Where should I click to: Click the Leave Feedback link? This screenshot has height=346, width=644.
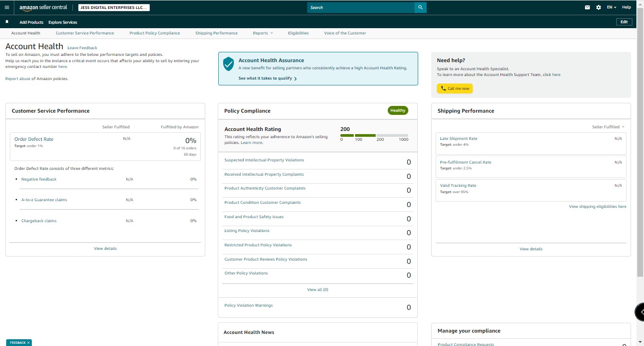[82, 48]
